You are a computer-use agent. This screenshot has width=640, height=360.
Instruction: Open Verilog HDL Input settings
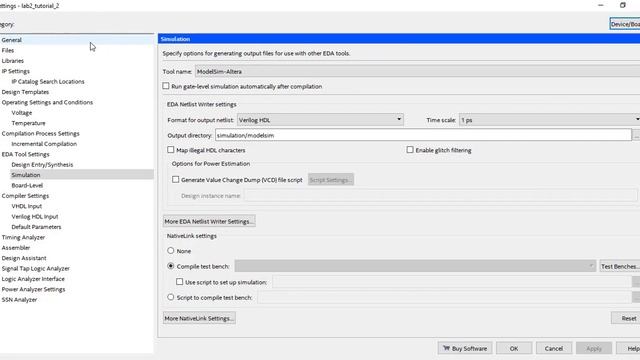[35, 216]
